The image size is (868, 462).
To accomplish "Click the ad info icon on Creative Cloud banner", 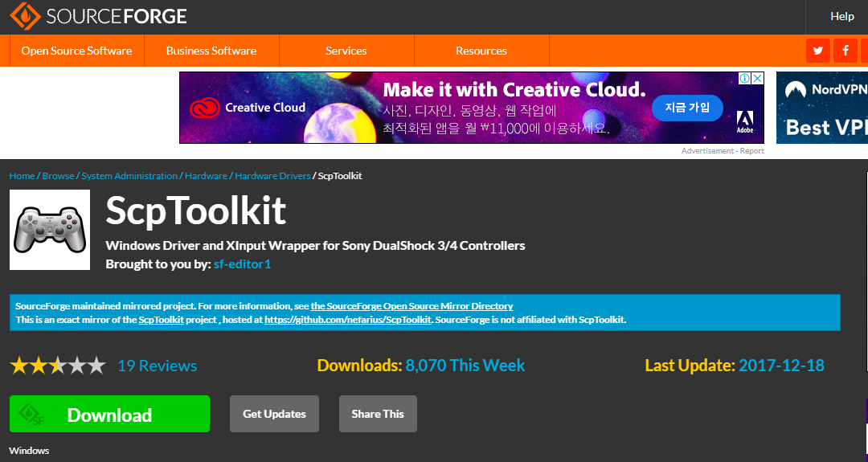I will click(x=744, y=79).
